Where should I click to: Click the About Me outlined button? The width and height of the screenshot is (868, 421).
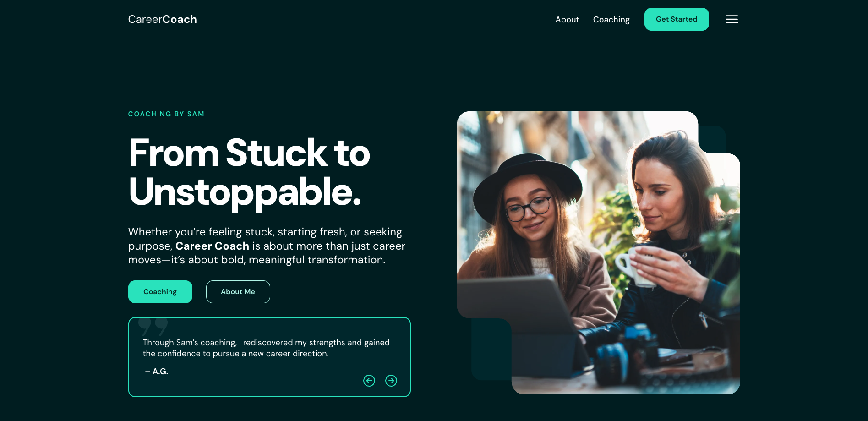[x=238, y=292]
